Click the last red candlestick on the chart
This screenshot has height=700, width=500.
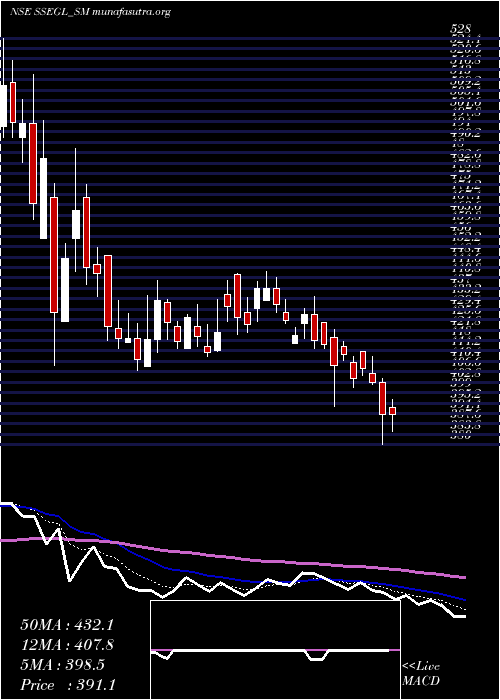pos(392,411)
